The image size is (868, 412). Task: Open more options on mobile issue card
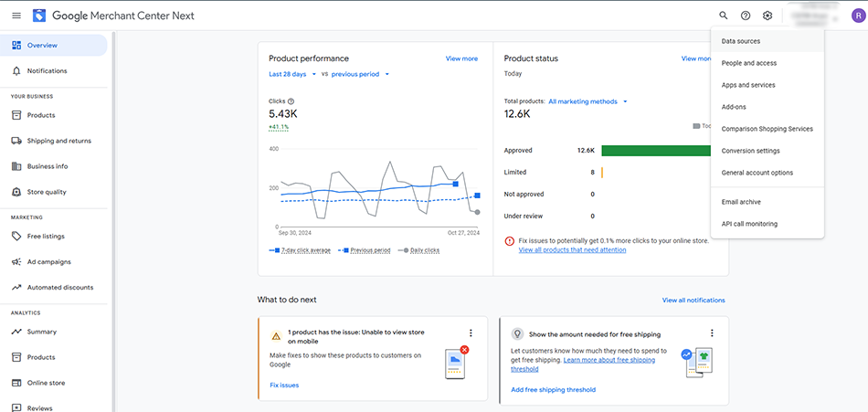(x=471, y=333)
